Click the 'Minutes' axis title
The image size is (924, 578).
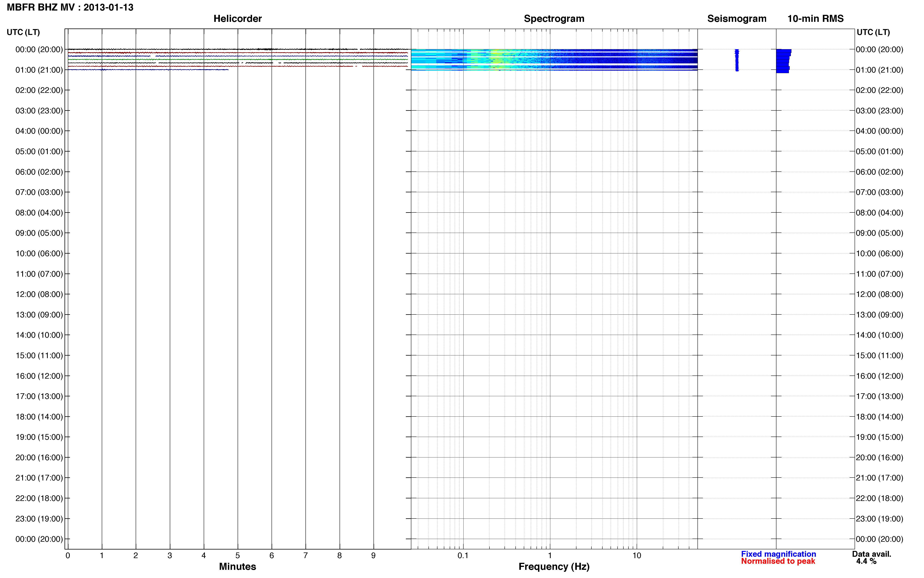pyautogui.click(x=238, y=566)
